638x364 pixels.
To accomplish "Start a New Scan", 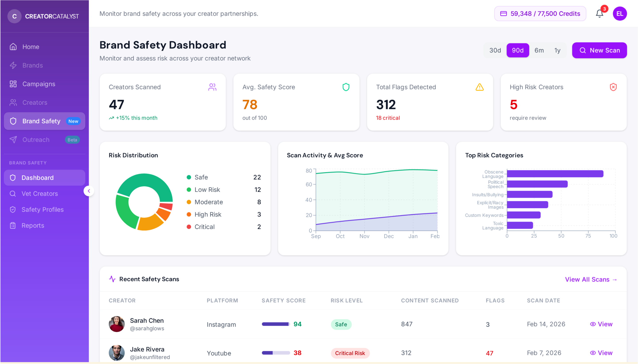I will coord(599,50).
